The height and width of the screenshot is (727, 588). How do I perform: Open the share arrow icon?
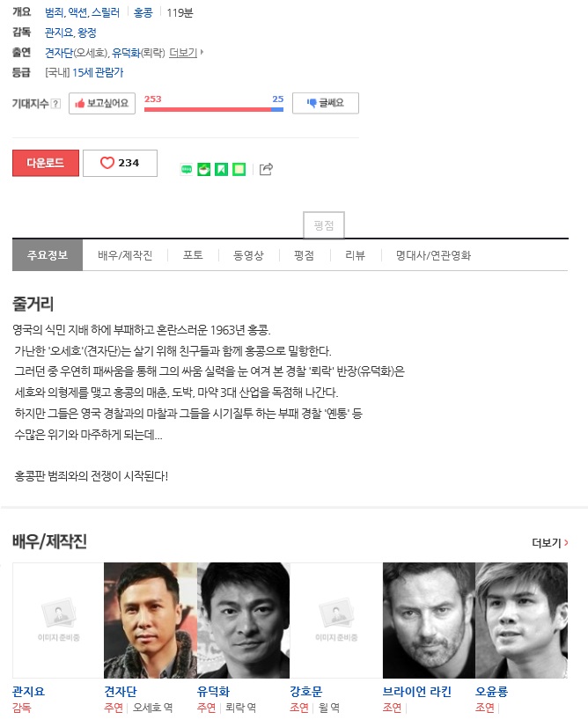tap(266, 169)
